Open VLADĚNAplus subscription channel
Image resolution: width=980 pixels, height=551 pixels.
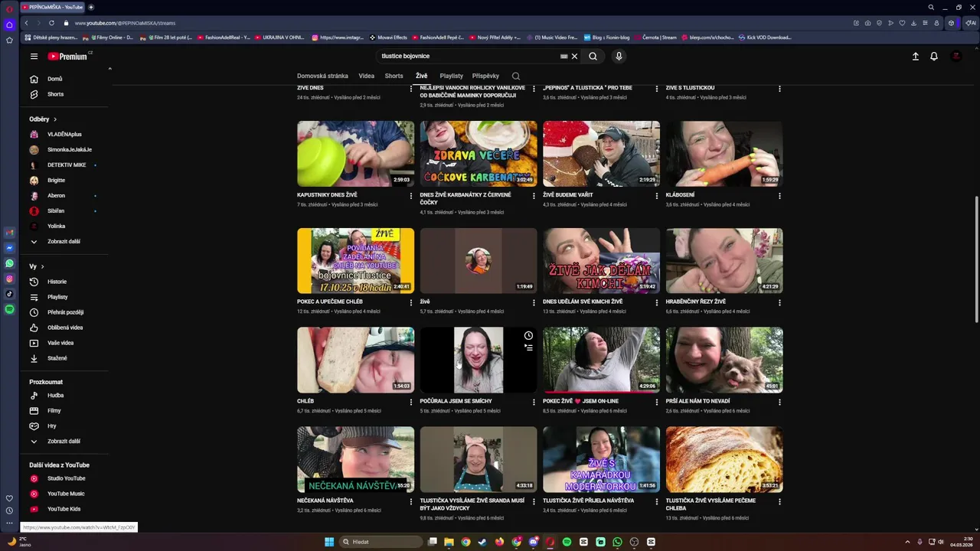tap(64, 135)
